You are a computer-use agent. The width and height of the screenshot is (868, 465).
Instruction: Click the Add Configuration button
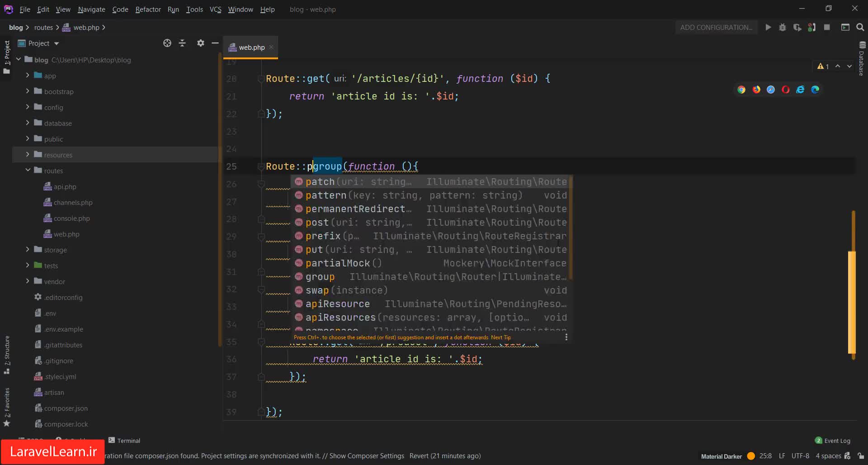(716, 28)
